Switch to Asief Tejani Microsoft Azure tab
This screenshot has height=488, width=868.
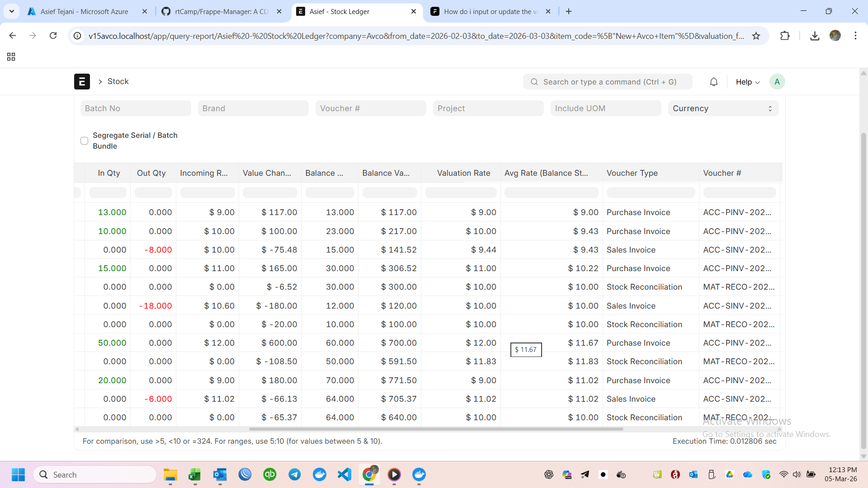coord(84,11)
